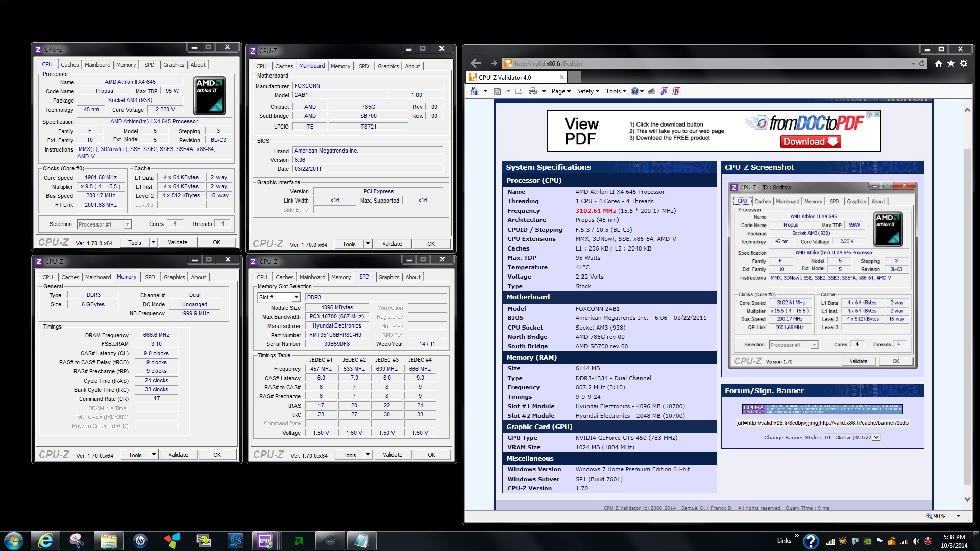The width and height of the screenshot is (980, 551).
Task: Click the CPU-Z taskbar icon
Action: (x=266, y=540)
